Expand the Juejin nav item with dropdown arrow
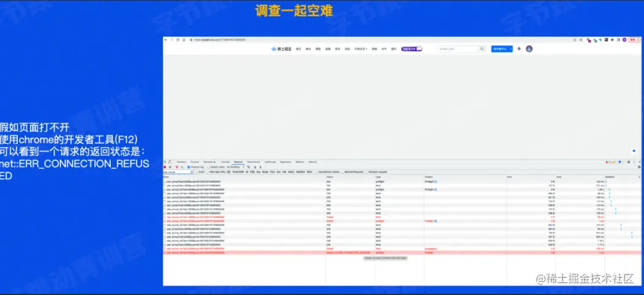 tap(362, 49)
